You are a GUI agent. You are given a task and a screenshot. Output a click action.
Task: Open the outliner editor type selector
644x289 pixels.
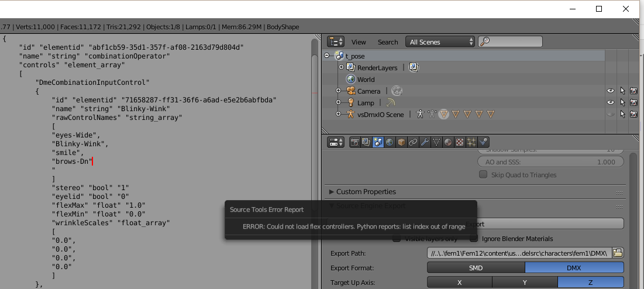coord(336,42)
